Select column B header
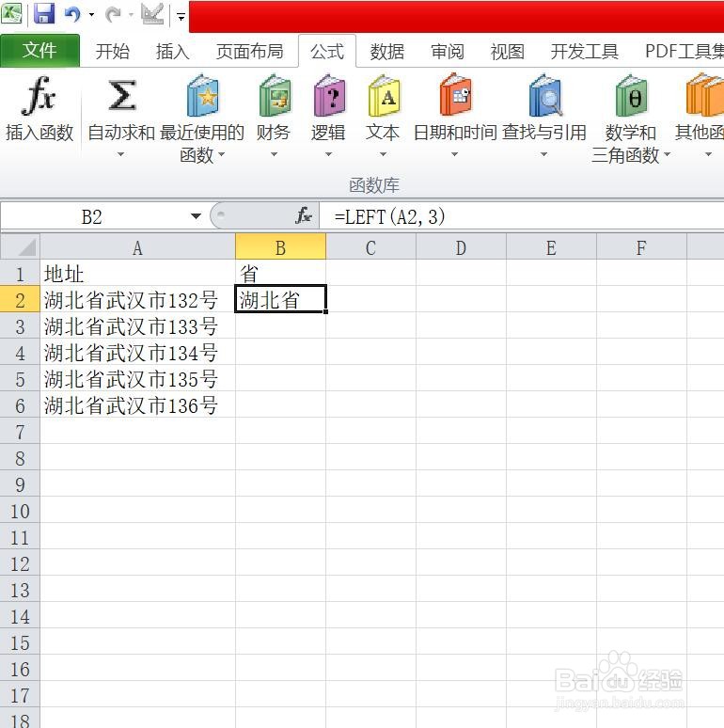724x728 pixels. click(280, 247)
